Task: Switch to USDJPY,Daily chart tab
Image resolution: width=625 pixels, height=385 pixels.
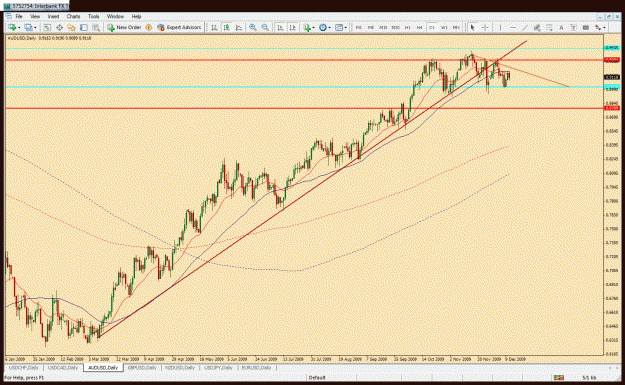Action: pyautogui.click(x=218, y=368)
